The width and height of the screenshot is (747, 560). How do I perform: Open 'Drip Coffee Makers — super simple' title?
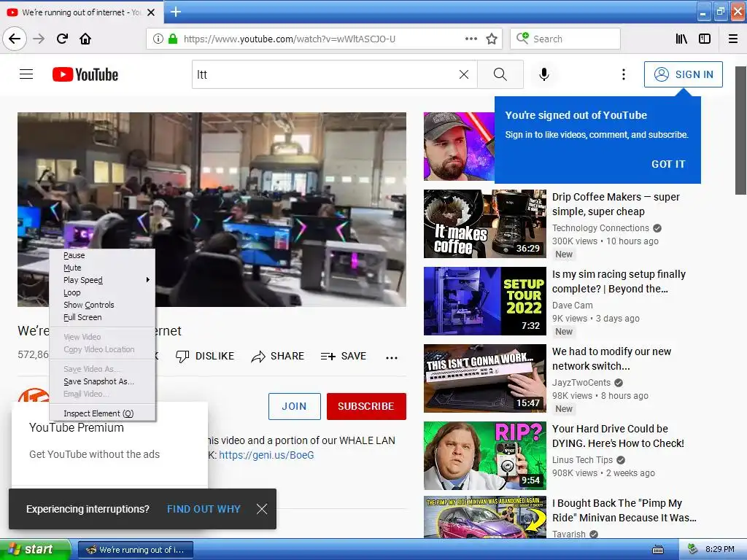(616, 204)
